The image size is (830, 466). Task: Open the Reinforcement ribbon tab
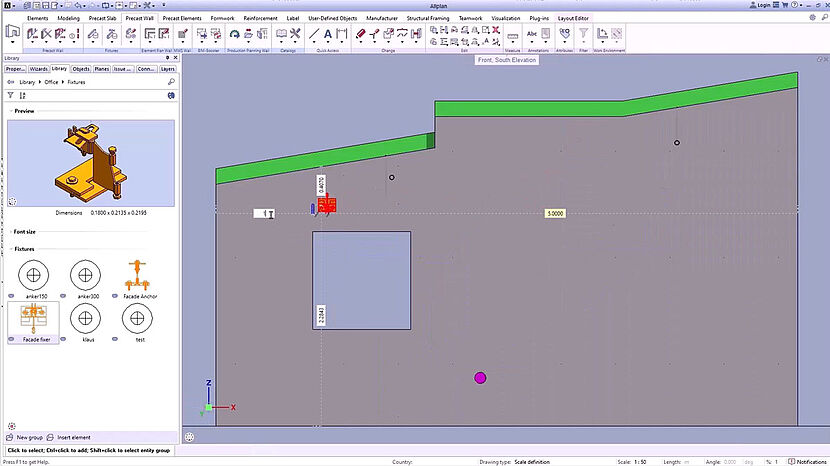[x=260, y=18]
